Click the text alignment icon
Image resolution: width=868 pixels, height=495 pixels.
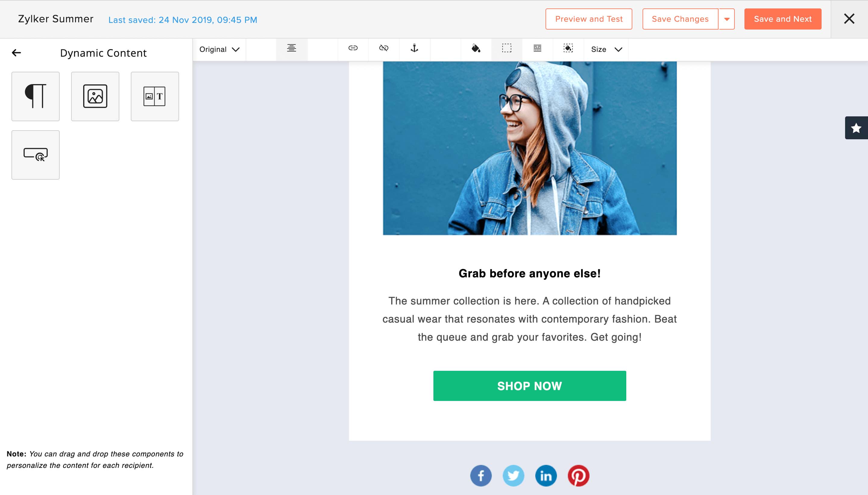pyautogui.click(x=291, y=49)
